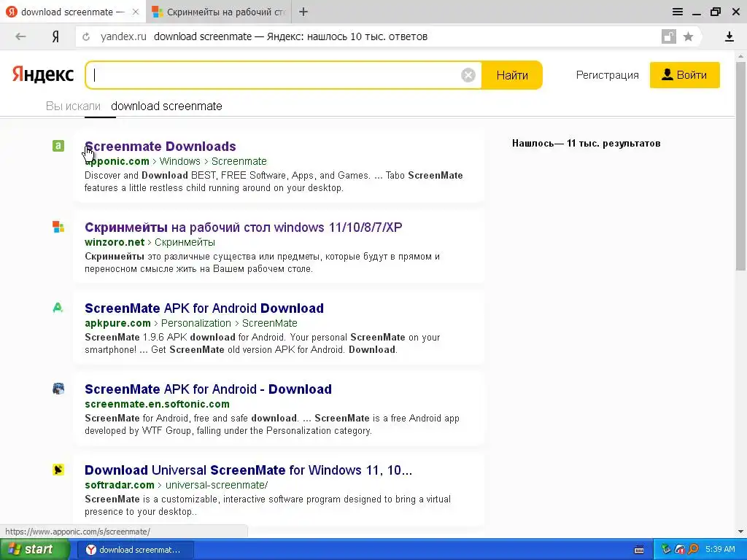Click the softradar favicon icon
The width and height of the screenshot is (747, 560).
pyautogui.click(x=58, y=470)
